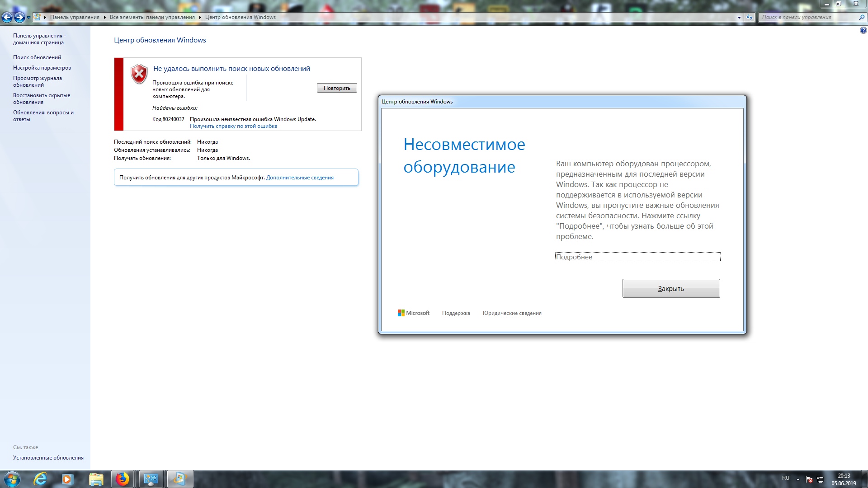Go back with the navigation Back arrow
This screenshot has height=488, width=868.
tap(7, 17)
